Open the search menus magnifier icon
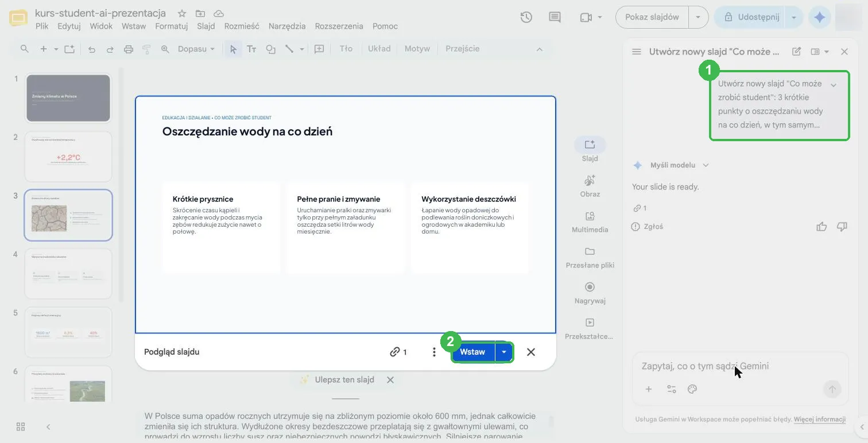Image resolution: width=868 pixels, height=443 pixels. pyautogui.click(x=24, y=49)
